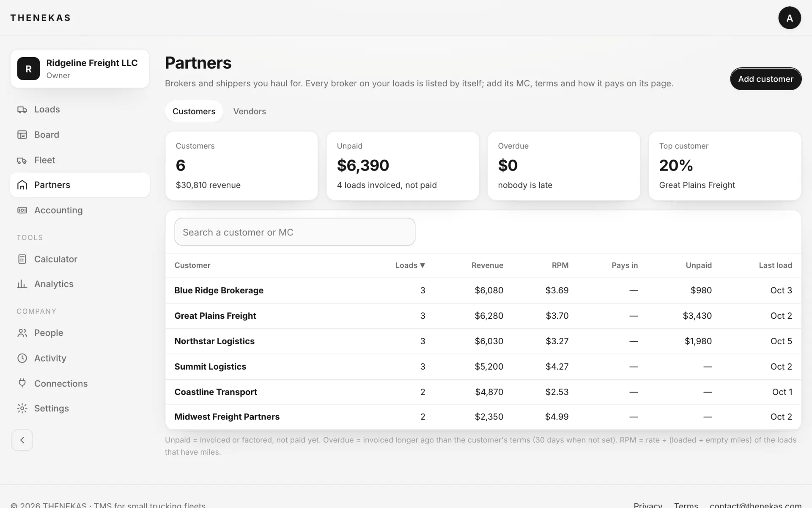Image resolution: width=812 pixels, height=508 pixels.
Task: Open Midwest Freight Partners customer
Action: click(227, 417)
